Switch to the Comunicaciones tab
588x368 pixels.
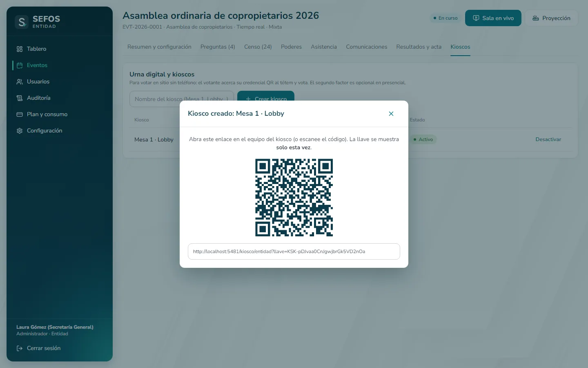click(x=367, y=47)
